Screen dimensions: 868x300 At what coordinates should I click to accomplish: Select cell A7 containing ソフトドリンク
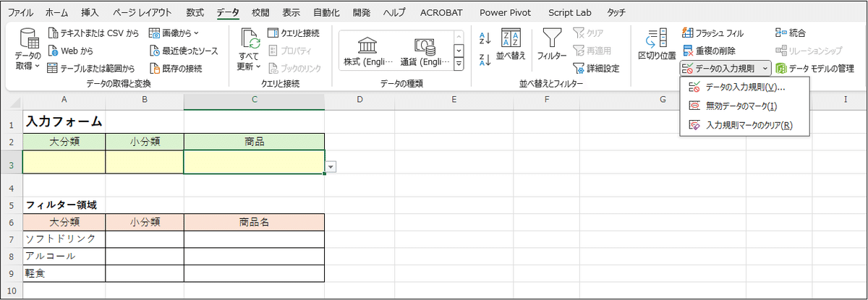click(64, 239)
